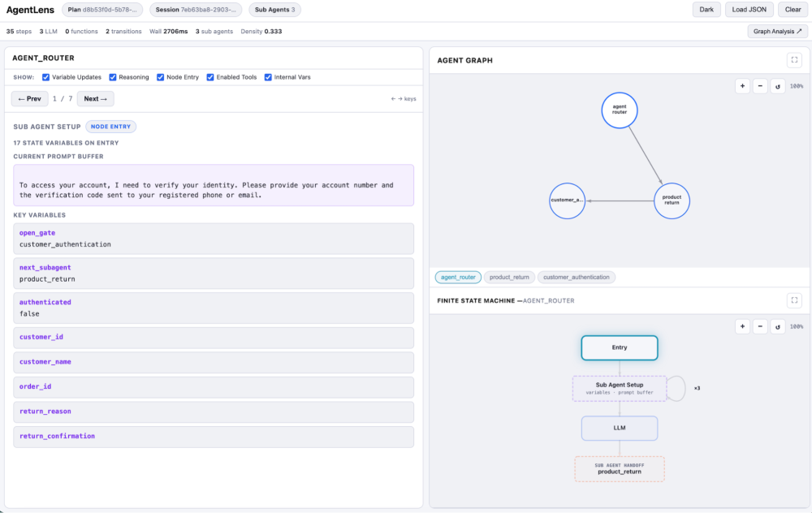Select the Sub Agent Setup state node
Screen dimensions: 812x513
[x=620, y=388]
